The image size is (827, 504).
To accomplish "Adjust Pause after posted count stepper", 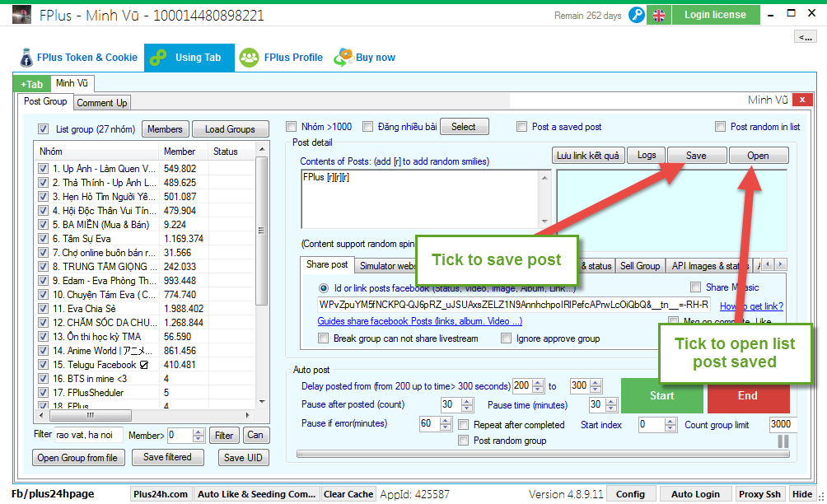I will click(467, 405).
